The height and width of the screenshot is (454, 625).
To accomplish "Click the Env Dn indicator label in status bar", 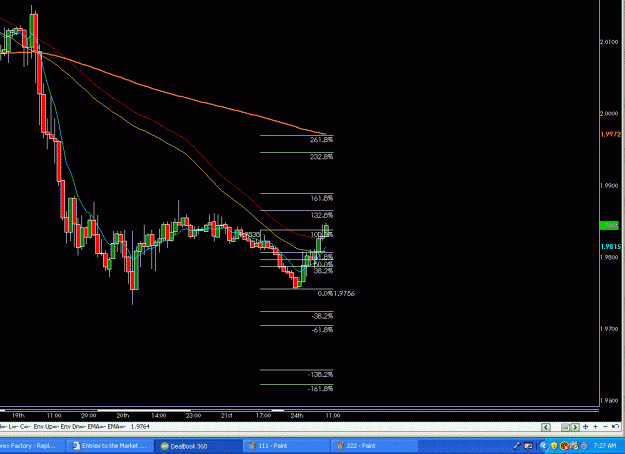I will (73, 427).
